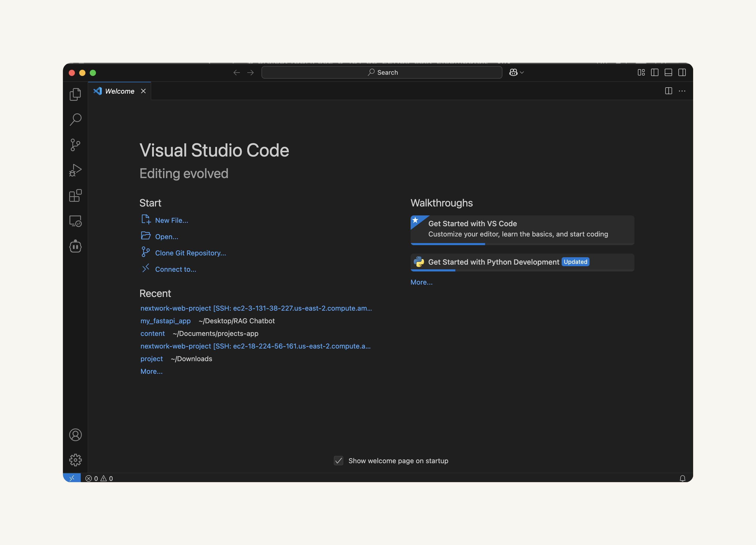Open recent project in Downloads
Image resolution: width=756 pixels, height=545 pixels.
(151, 359)
